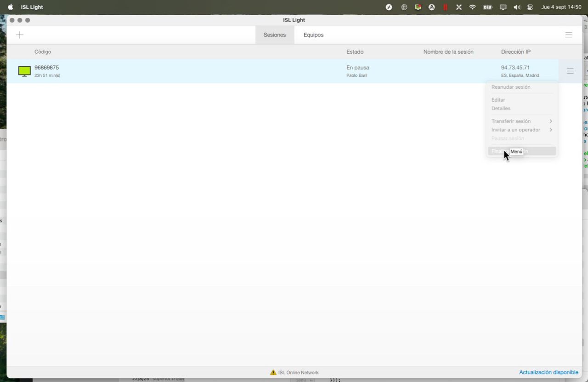Click the green monitor icon for session 96869875
The width and height of the screenshot is (588, 382).
click(x=24, y=71)
